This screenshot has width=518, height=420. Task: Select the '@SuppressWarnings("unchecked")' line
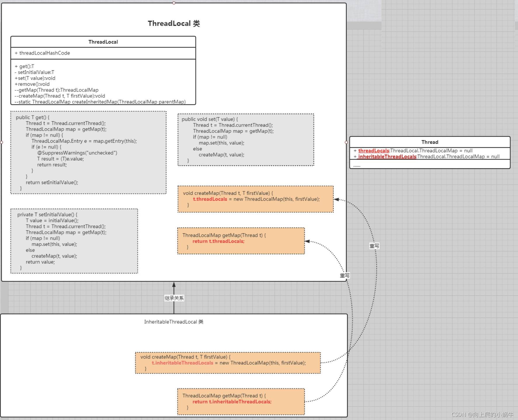click(77, 153)
